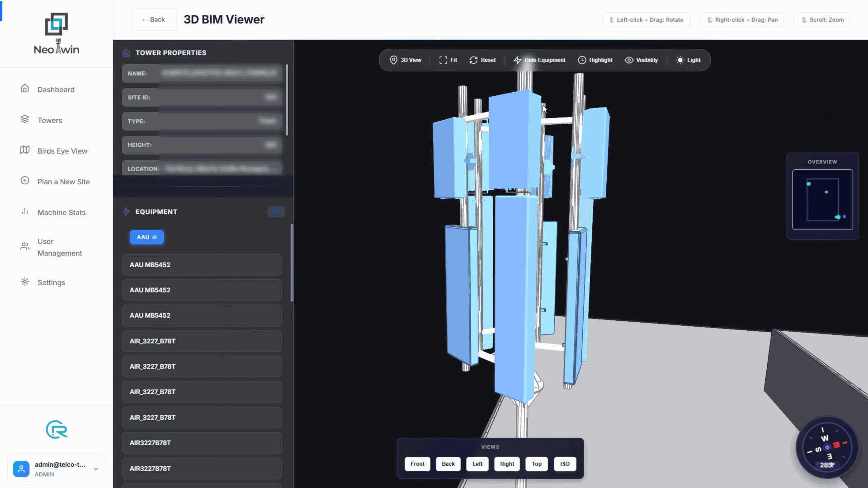The width and height of the screenshot is (868, 488).
Task: Remove the AAU filter chip
Action: tap(156, 237)
